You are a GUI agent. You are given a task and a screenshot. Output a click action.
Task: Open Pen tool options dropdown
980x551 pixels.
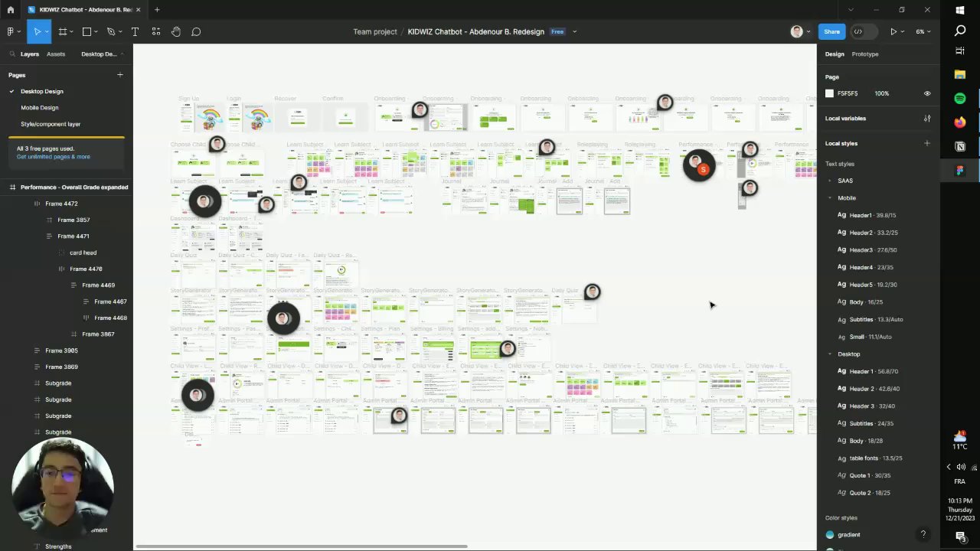point(119,31)
